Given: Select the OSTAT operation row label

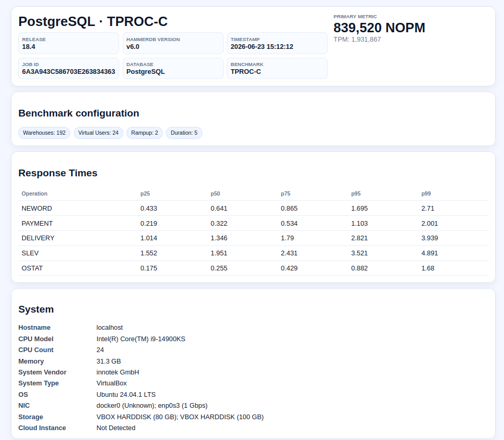Looking at the screenshot, I should click(32, 268).
